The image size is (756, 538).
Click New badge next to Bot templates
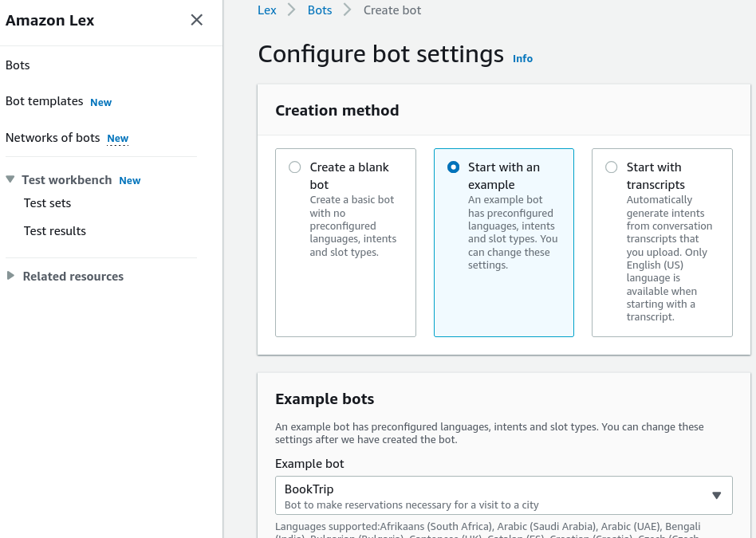pyautogui.click(x=100, y=102)
